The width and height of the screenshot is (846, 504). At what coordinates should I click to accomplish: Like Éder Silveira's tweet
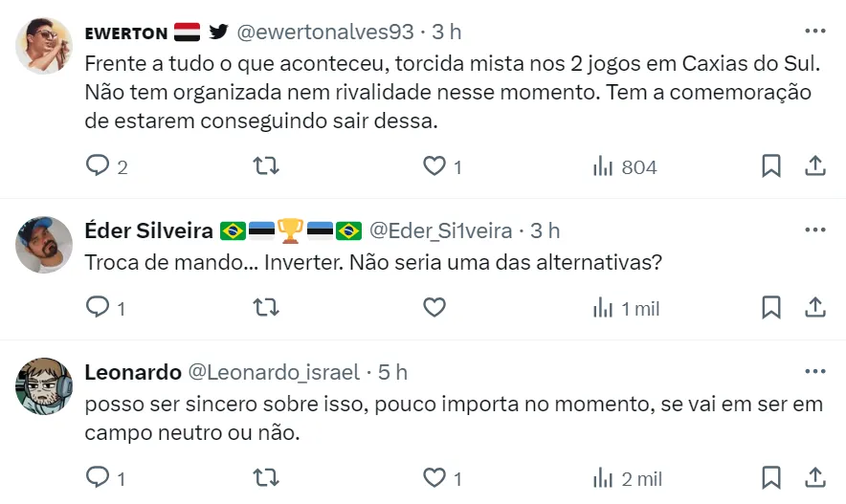(435, 308)
